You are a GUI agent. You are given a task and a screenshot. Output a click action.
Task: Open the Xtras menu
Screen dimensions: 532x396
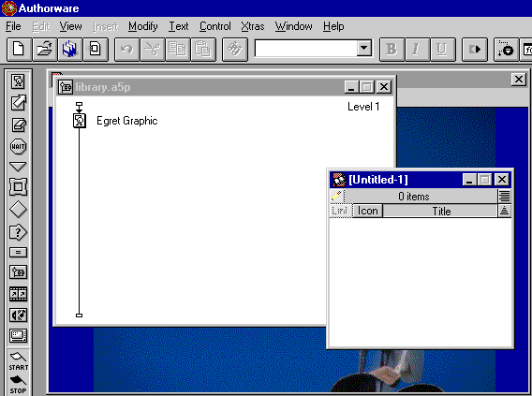253,26
